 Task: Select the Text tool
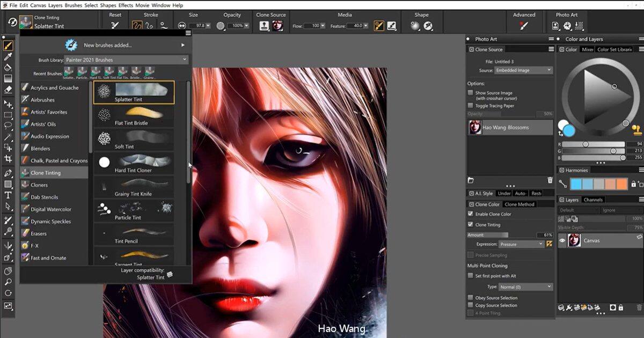(8, 195)
